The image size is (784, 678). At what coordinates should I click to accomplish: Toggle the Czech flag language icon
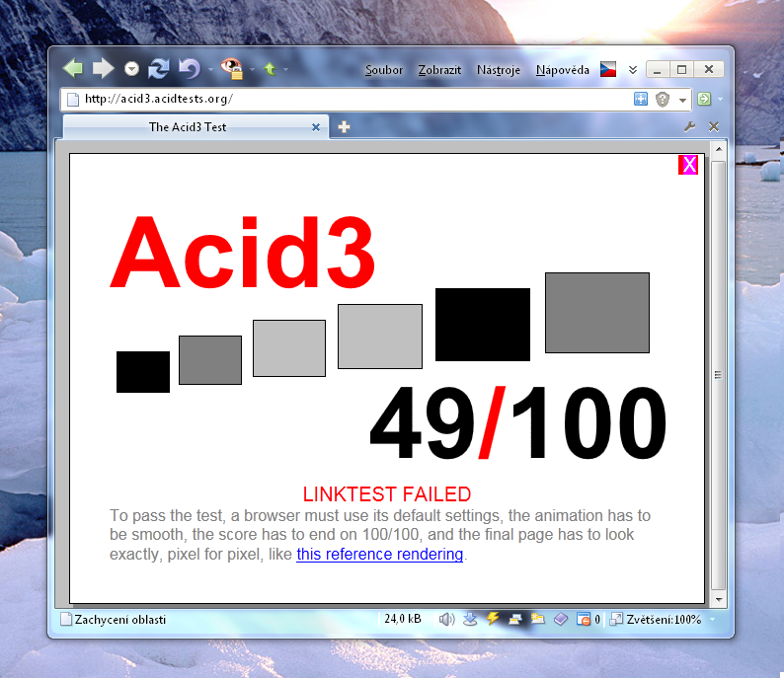point(608,70)
